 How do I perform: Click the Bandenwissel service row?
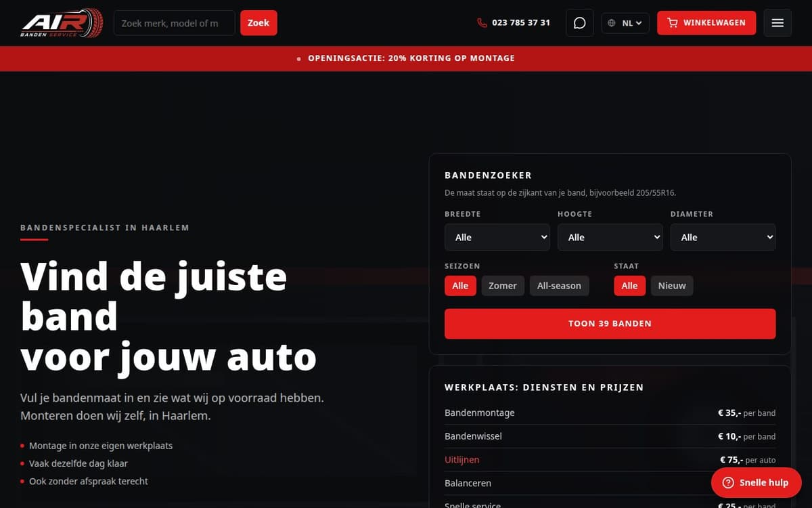coord(610,436)
